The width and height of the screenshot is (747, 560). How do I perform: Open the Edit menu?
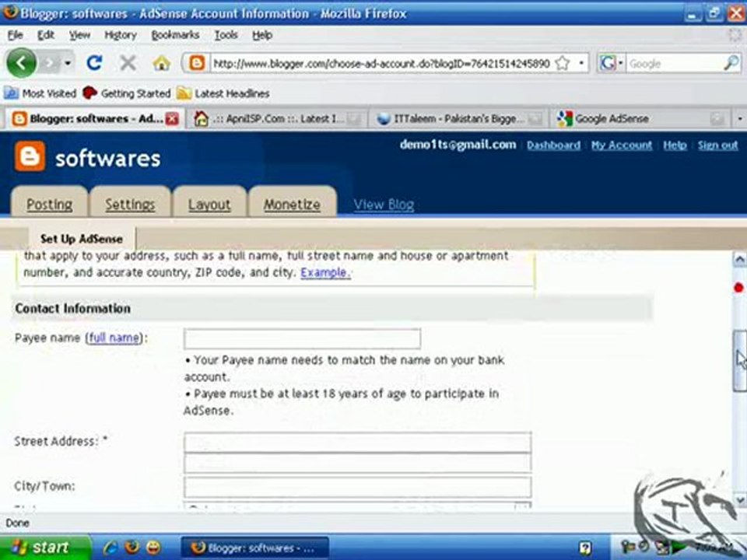click(x=46, y=35)
